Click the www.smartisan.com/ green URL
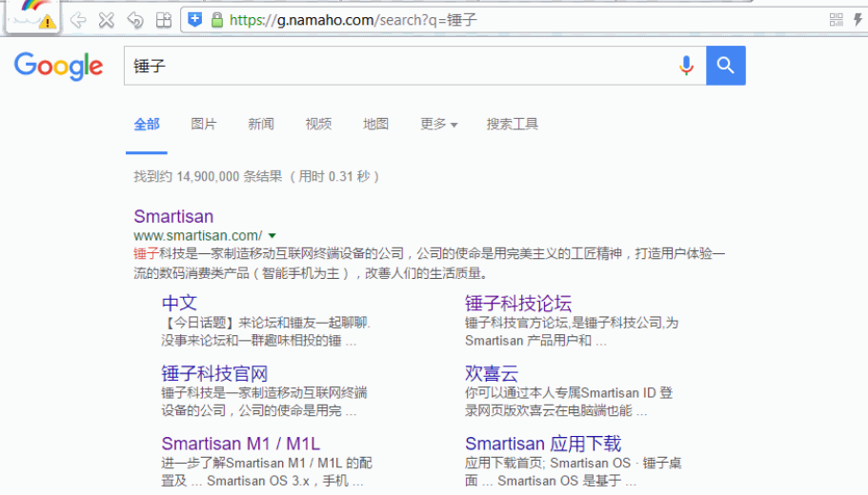Screen dimensions: 868x495 click(197, 236)
